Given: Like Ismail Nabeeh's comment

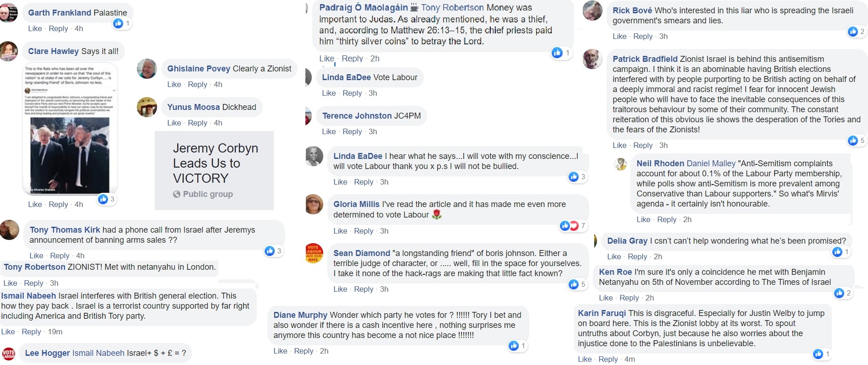Looking at the screenshot, I should [x=8, y=332].
